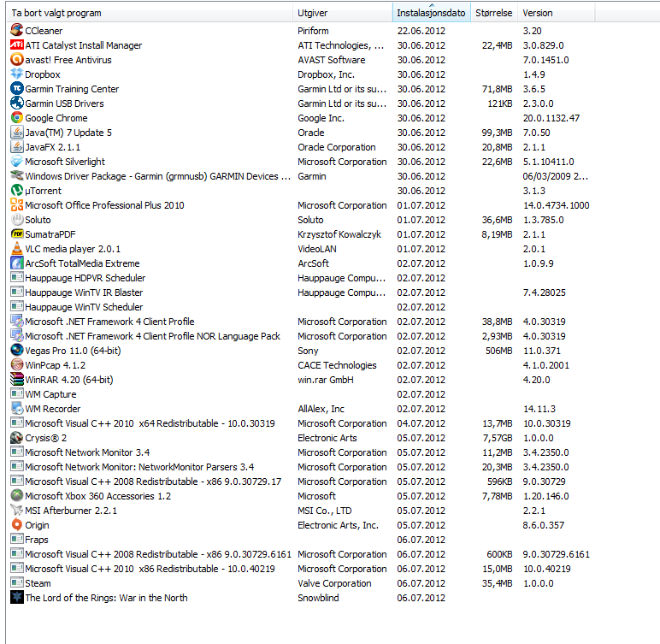This screenshot has width=660, height=644.
Task: Click the WinRAR 4.20 icon
Action: [x=17, y=379]
